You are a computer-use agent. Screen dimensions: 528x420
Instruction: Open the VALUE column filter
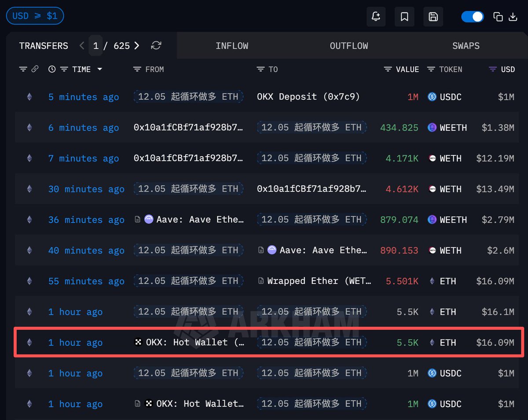pyautogui.click(x=388, y=69)
